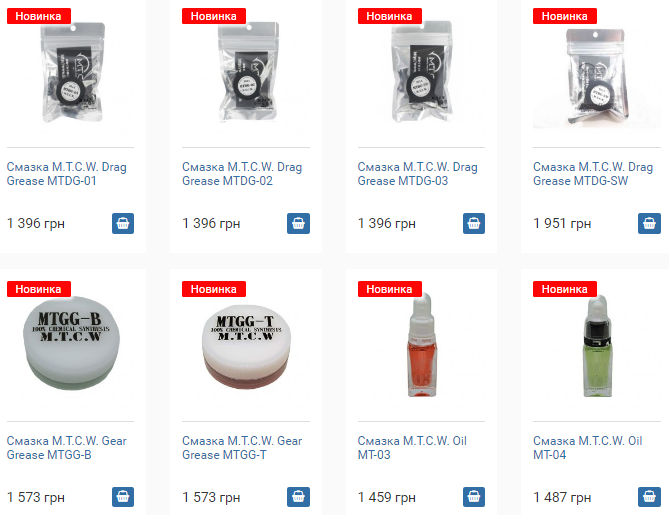Open the Oil MT-04 product link
The width and height of the screenshot is (669, 515).
[x=588, y=448]
